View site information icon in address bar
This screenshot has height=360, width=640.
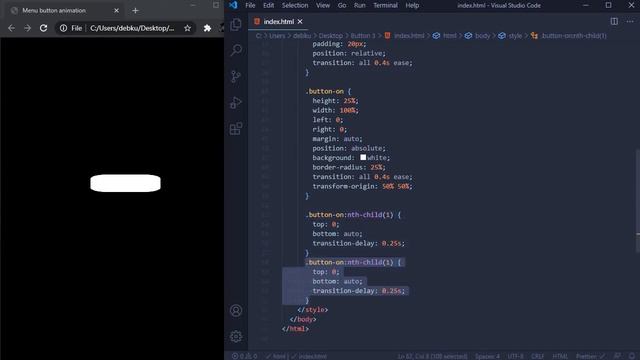(x=63, y=28)
